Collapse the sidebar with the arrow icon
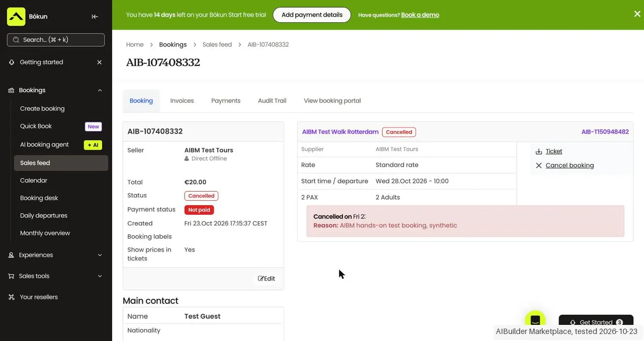Screen dimensions: 644x341 (95, 17)
